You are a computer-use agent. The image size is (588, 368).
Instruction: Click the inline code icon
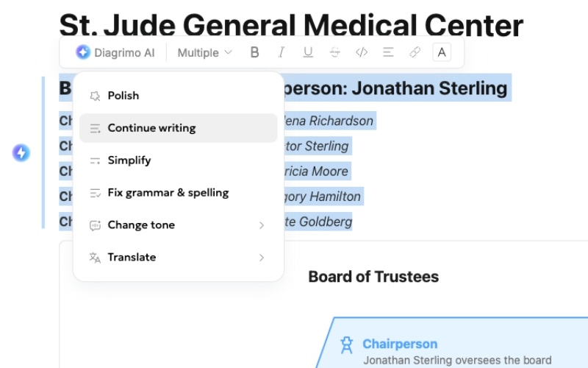pyautogui.click(x=361, y=52)
